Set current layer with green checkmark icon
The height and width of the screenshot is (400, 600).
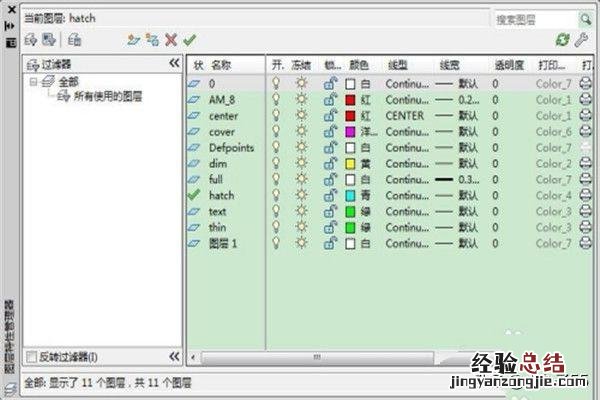(190, 40)
